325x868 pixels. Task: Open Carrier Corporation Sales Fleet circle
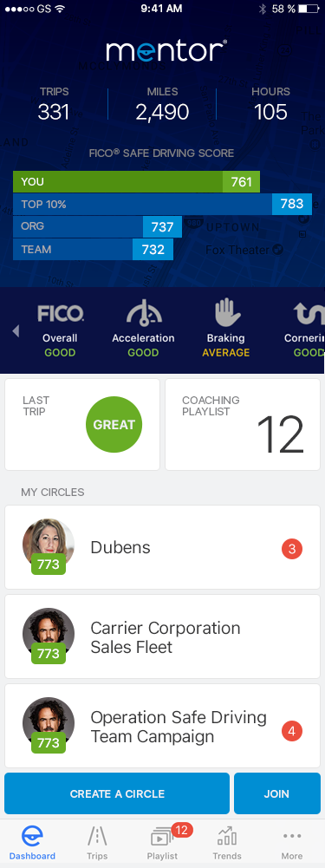pos(162,636)
